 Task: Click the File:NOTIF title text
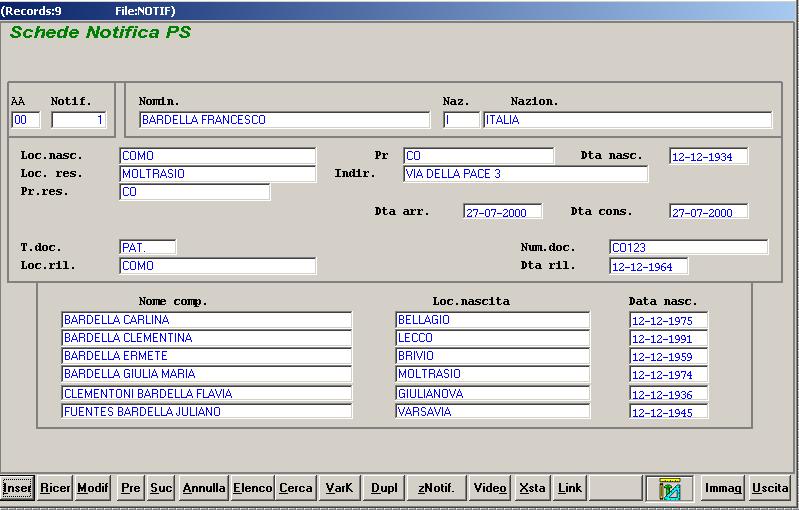145,11
